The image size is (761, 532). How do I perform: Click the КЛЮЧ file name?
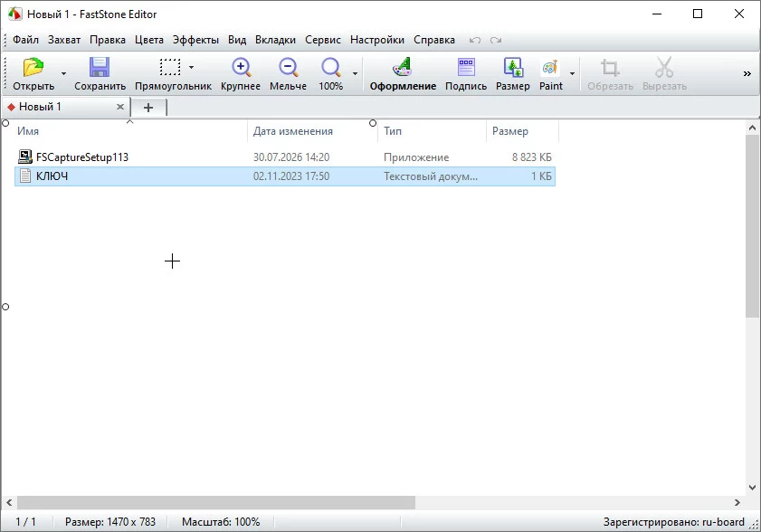pos(52,176)
